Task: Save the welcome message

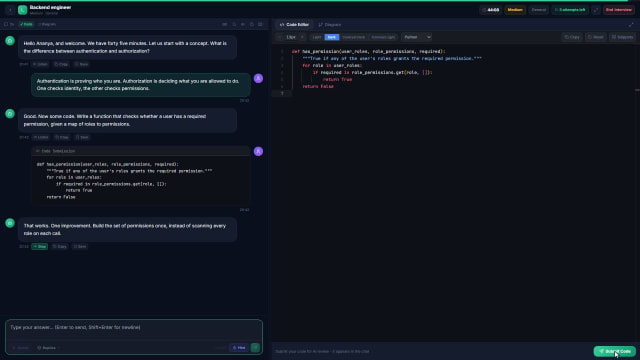Action: click(82, 64)
